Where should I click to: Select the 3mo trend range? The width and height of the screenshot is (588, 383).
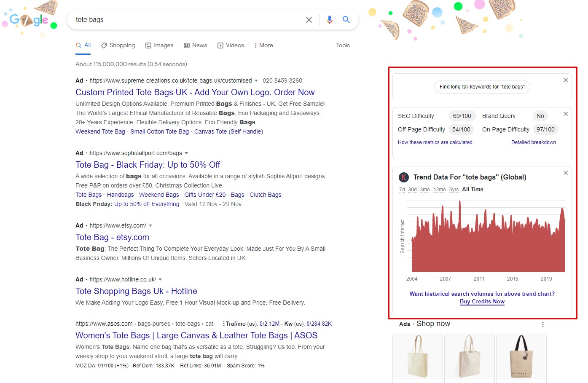[425, 190]
